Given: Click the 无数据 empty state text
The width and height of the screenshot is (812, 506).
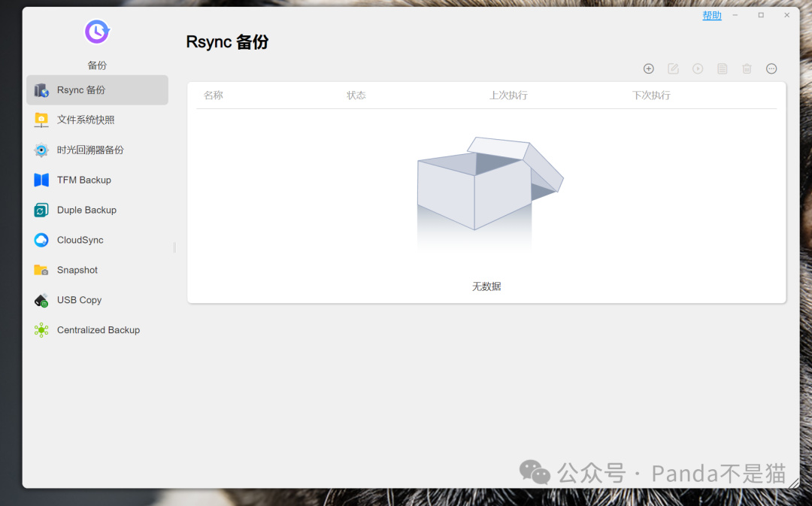Looking at the screenshot, I should 486,286.
